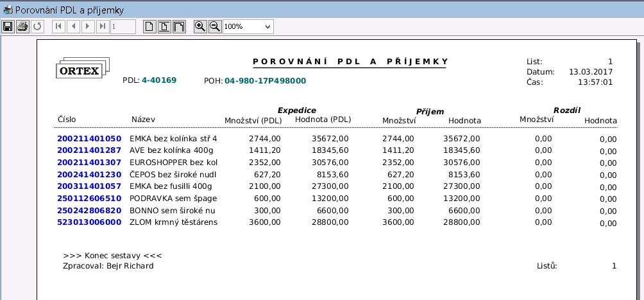Print the report using the printer icon
The image size is (644, 300).
22,26
